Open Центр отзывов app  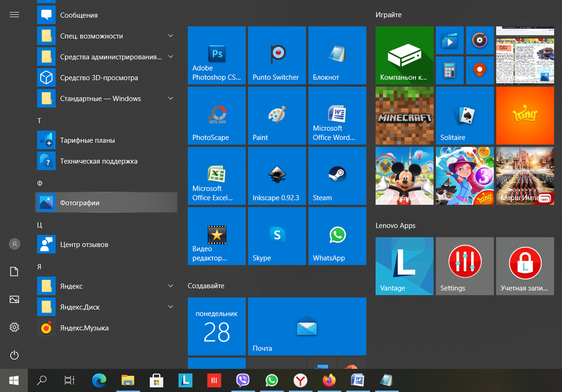coord(107,244)
